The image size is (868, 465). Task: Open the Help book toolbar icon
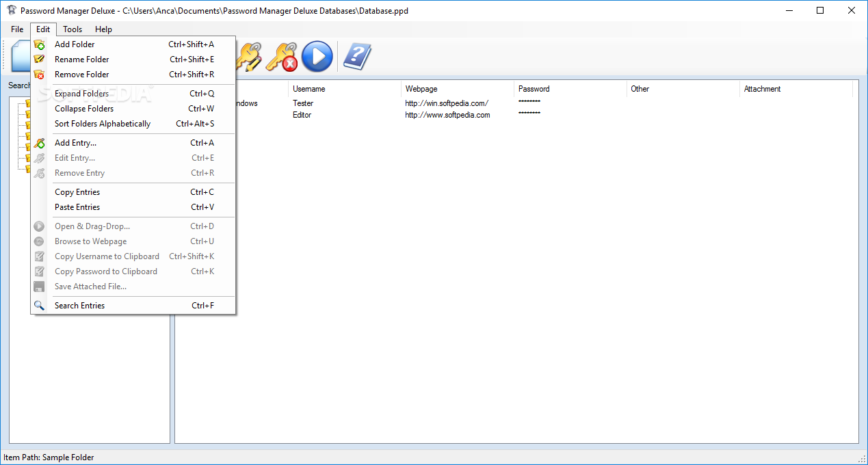pyautogui.click(x=356, y=56)
